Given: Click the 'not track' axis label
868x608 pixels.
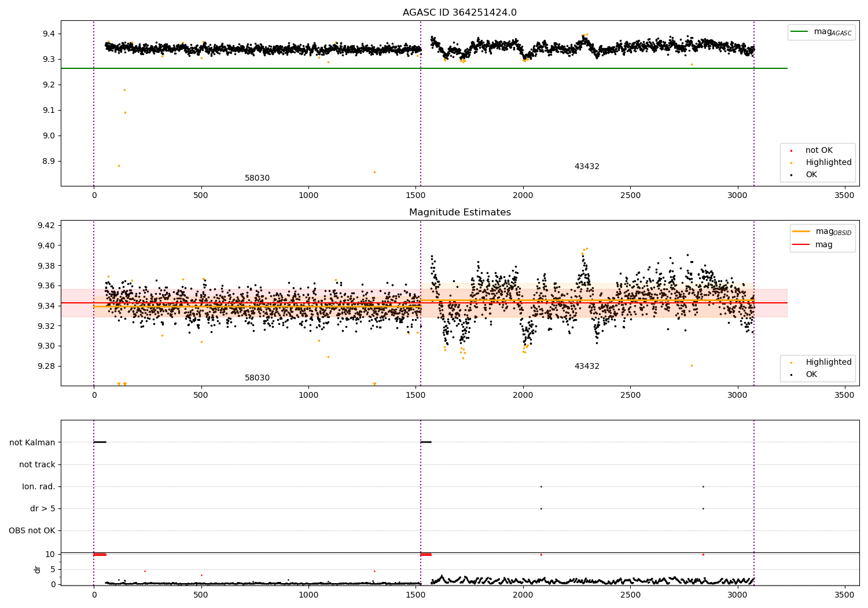Looking at the screenshot, I should pos(37,464).
